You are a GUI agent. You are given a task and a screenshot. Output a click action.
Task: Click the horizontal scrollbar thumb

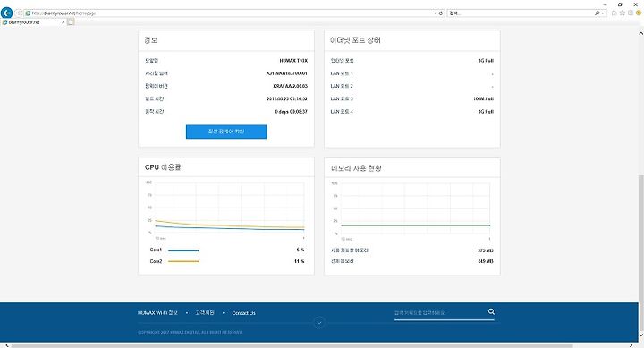(292, 345)
